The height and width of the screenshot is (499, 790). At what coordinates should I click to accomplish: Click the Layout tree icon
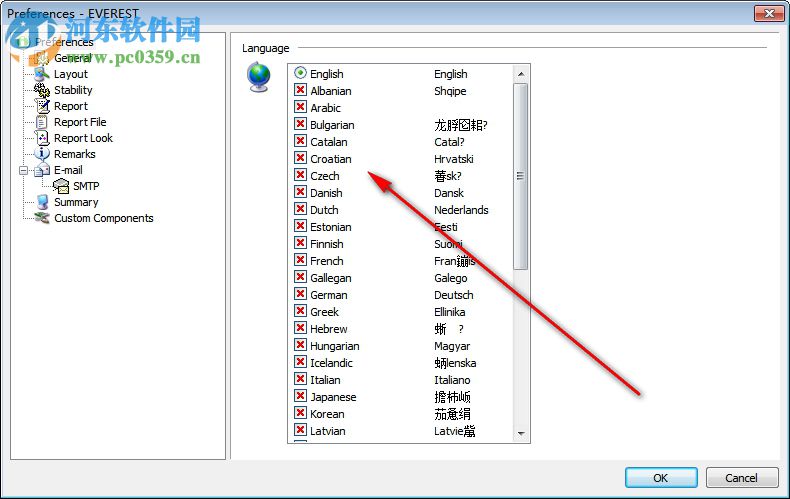(42, 74)
